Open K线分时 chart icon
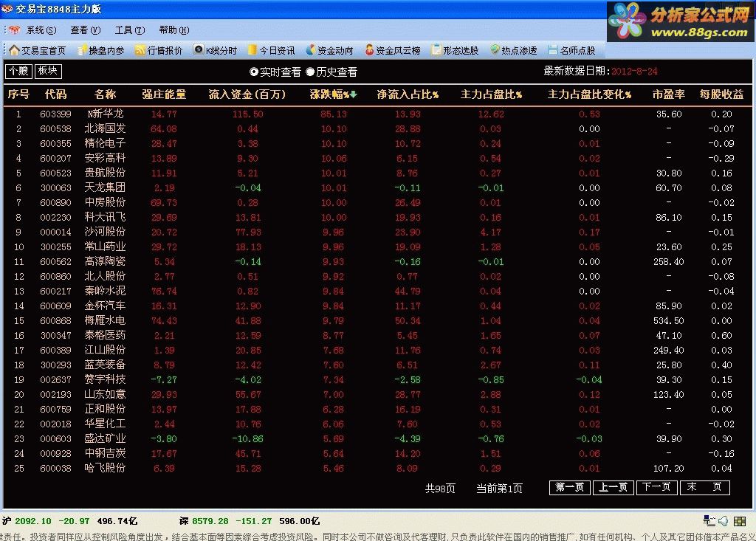 (199, 49)
